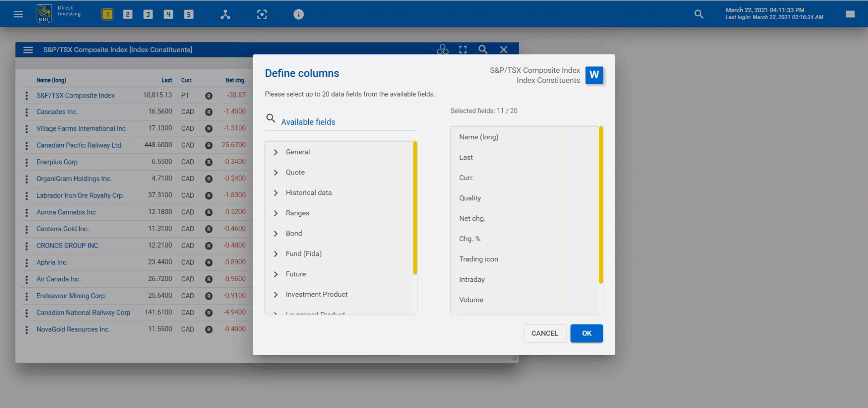Click the quality R badge for Aphria Inc.

point(209,262)
